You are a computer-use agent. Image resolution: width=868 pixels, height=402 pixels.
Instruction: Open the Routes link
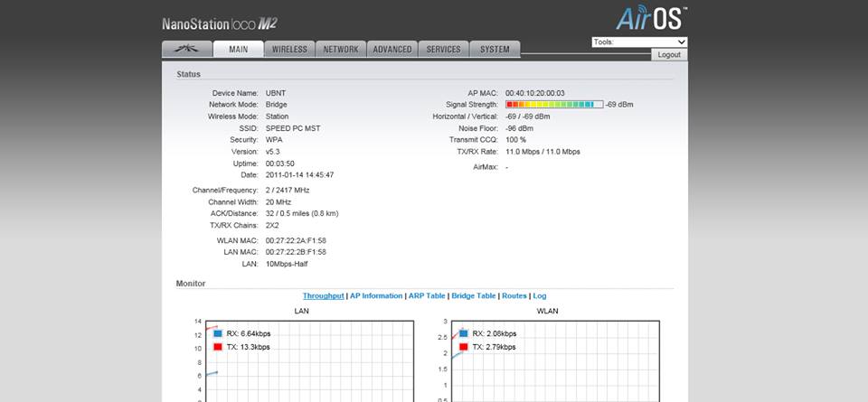(514, 295)
